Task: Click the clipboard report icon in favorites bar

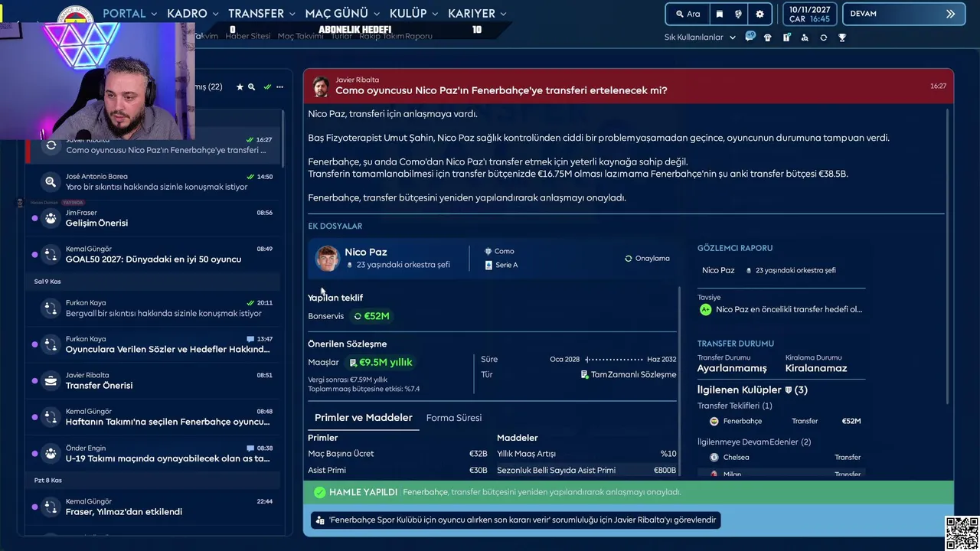Action: (x=786, y=37)
